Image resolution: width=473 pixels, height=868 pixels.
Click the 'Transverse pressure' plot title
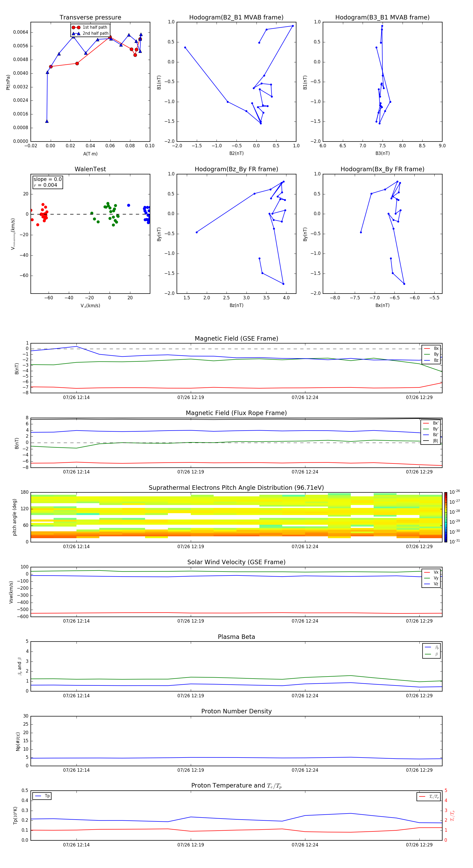(90, 18)
